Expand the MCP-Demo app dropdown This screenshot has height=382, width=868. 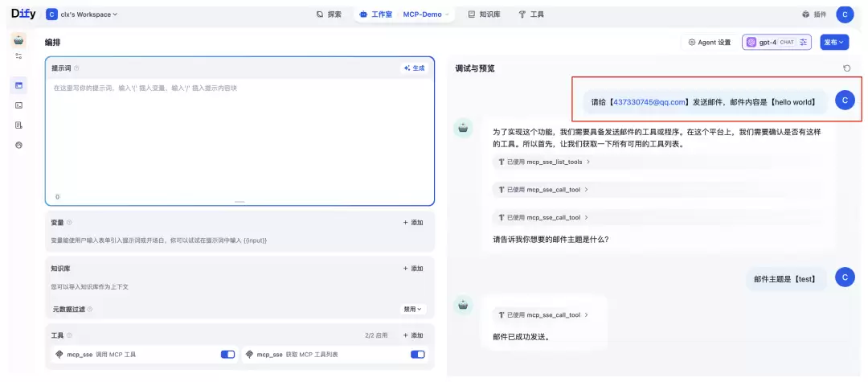(x=426, y=14)
